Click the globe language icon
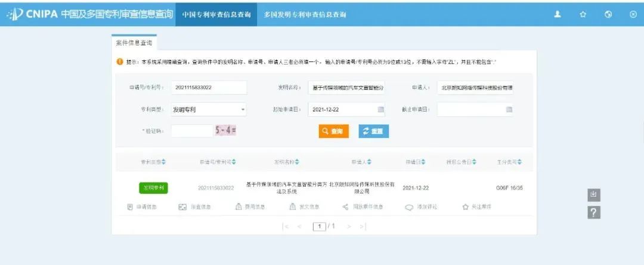Screen dimensions: 644x265 pos(608,14)
